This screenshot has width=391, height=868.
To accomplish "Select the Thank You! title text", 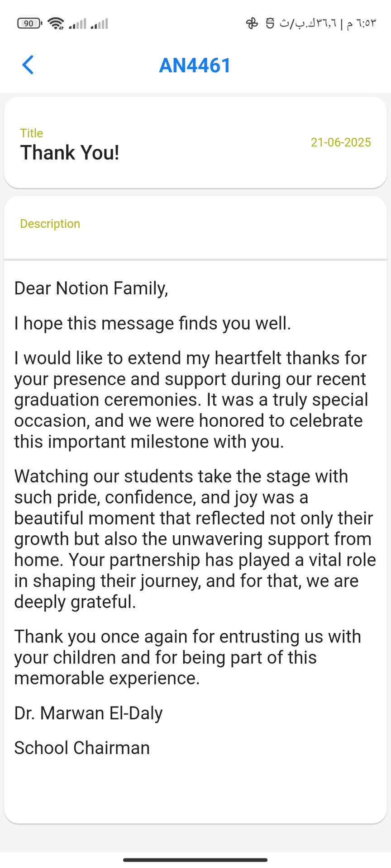I will pos(70,152).
